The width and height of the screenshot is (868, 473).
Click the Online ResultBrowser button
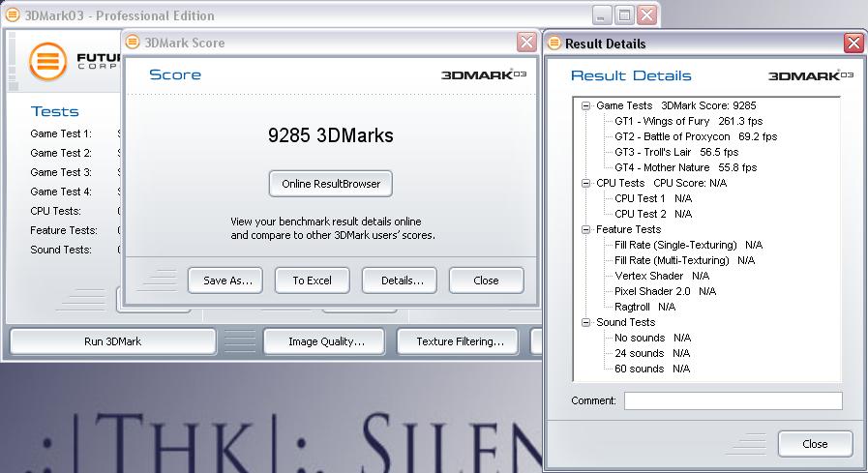(331, 184)
